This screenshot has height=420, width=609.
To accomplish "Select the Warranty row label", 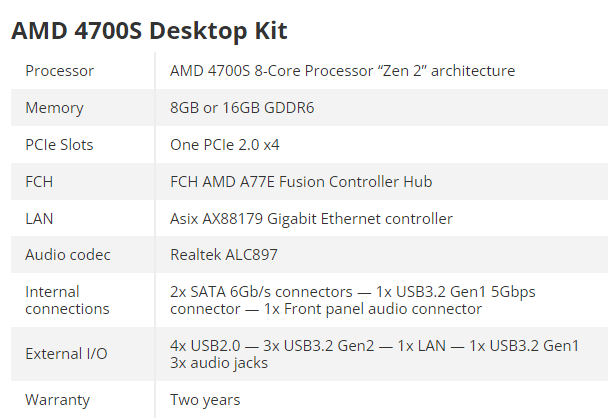I will pos(57,400).
